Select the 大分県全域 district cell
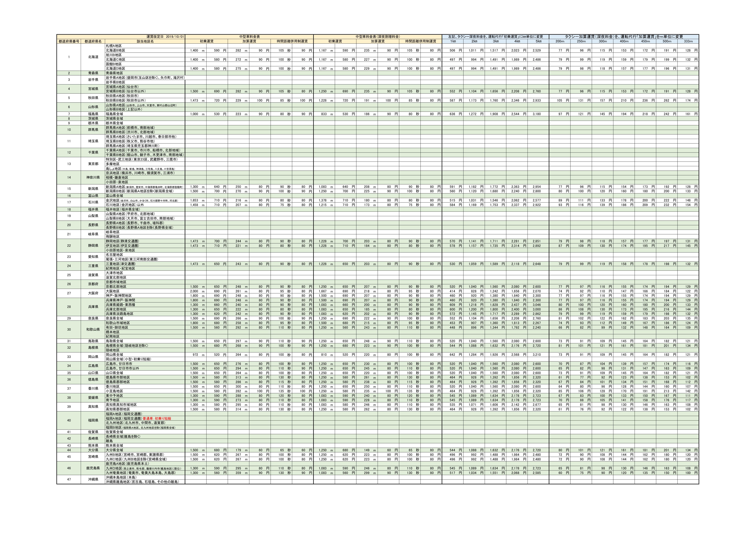Viewport: 756px width, 535px height. click(114, 450)
